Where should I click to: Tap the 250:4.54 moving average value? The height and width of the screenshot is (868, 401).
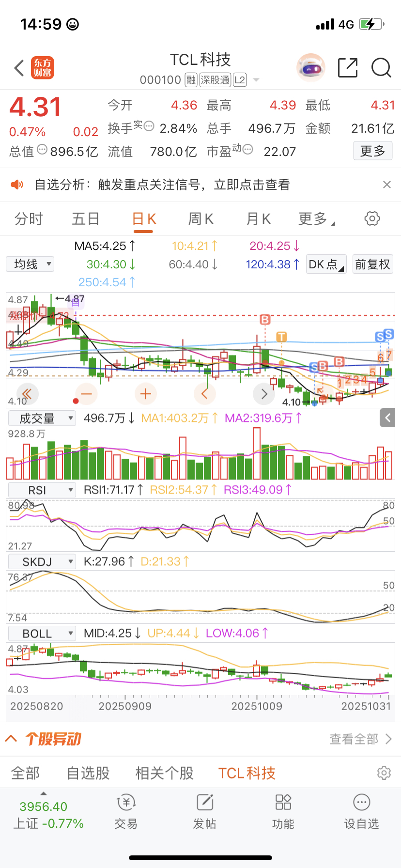(107, 282)
